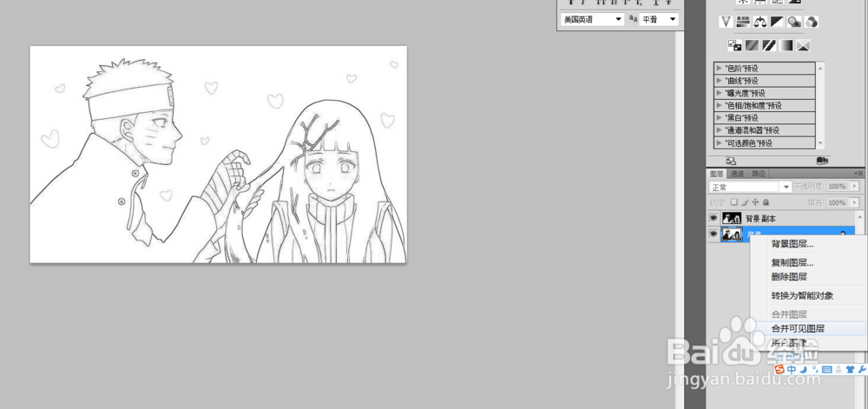
Task: Switch to the 图层 tab
Action: 718,174
